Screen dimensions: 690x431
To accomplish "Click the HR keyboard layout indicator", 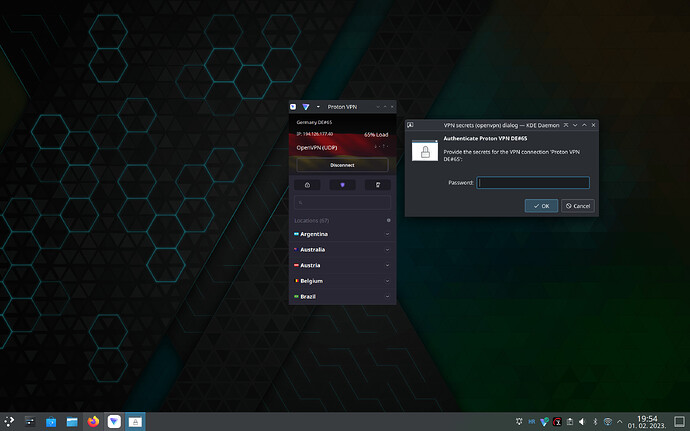I will (x=532, y=422).
